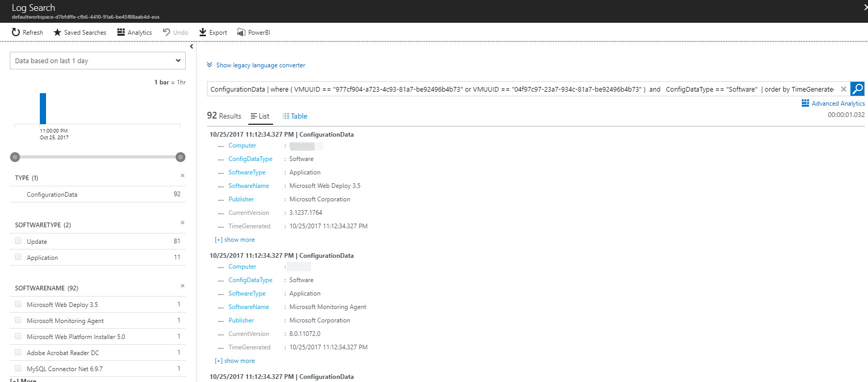The height and width of the screenshot is (382, 868).
Task: Open ellipsis menu for CurrentVersion 8.0.11072.0
Action: pyautogui.click(x=221, y=334)
